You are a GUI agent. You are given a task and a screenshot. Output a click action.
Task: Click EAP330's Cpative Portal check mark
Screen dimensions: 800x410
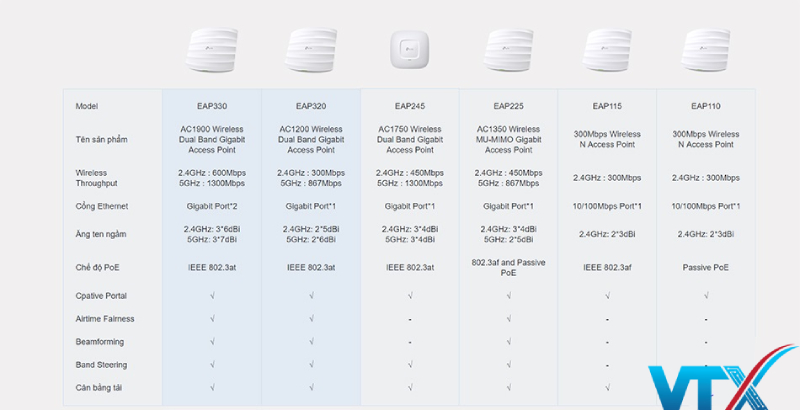coord(212,296)
